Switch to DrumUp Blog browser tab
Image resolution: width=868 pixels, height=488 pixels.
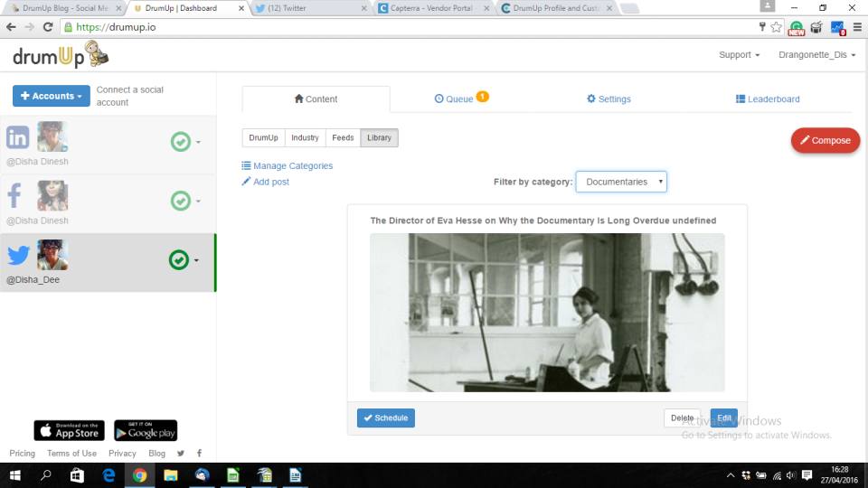pos(65,8)
